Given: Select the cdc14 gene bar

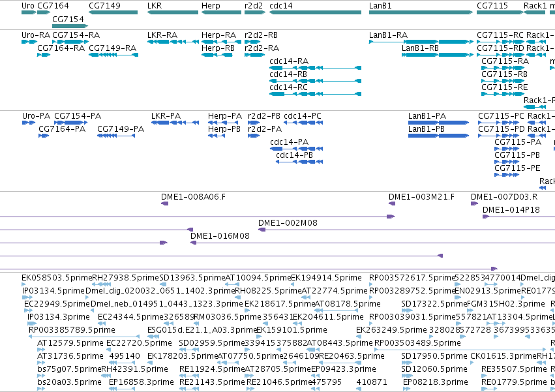Looking at the screenshot, I should click(x=316, y=12).
